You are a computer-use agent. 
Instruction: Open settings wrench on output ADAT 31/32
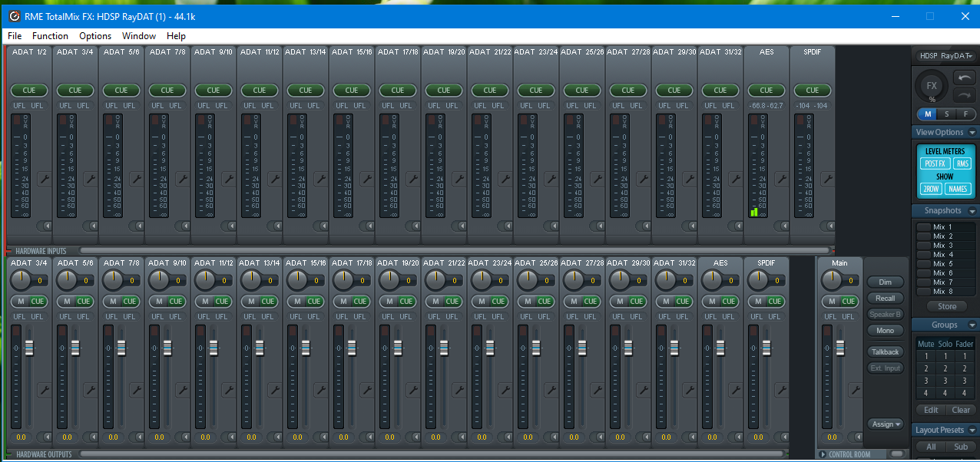click(x=689, y=390)
